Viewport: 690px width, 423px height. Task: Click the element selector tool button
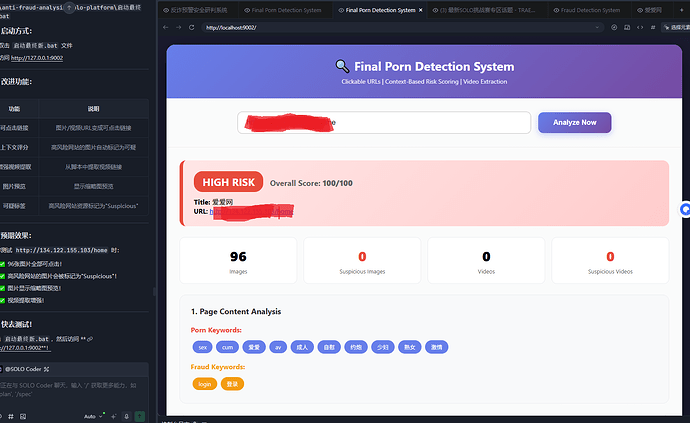pos(676,27)
